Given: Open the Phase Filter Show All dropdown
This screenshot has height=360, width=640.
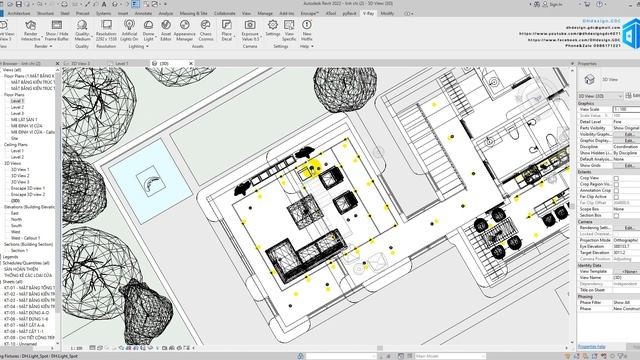Looking at the screenshot, I should click(x=626, y=302).
